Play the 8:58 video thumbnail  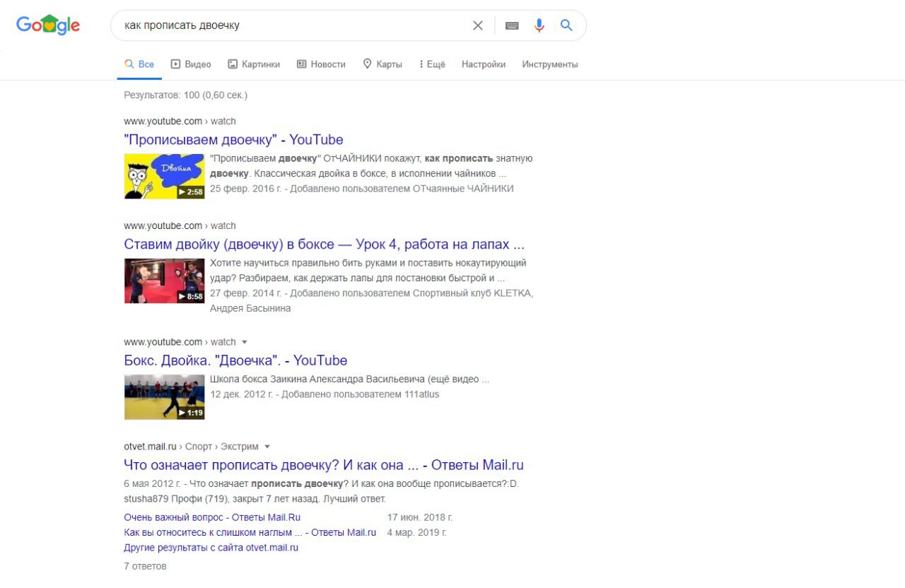164,281
